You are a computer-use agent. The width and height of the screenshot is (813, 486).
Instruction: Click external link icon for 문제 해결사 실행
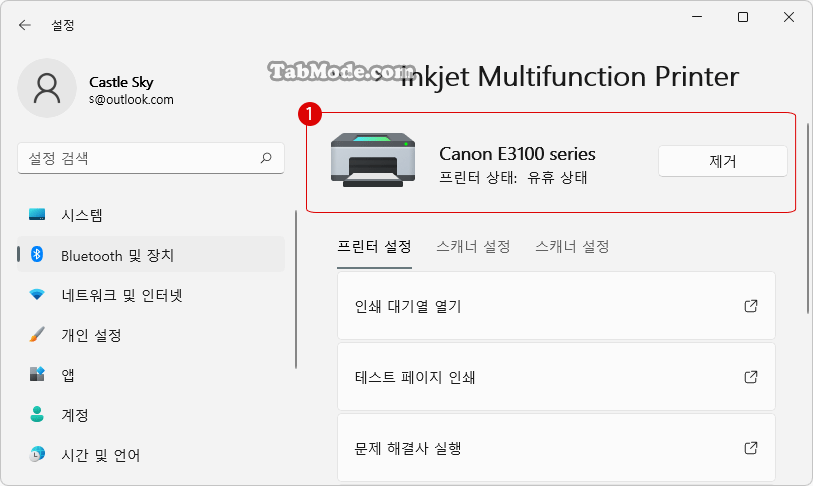point(751,448)
